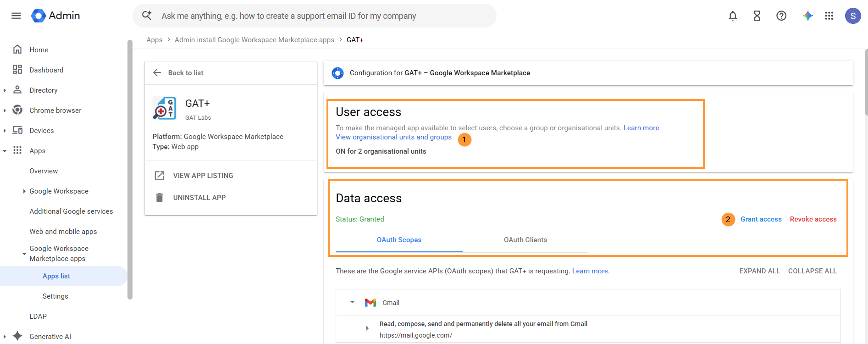
Task: Open the Gemini sparkle icon
Action: tap(807, 16)
